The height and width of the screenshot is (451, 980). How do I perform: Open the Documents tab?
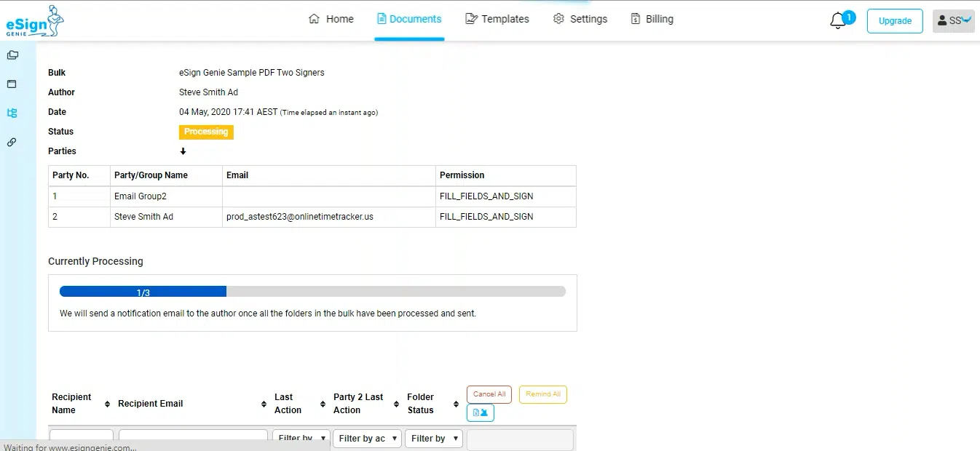tap(409, 19)
